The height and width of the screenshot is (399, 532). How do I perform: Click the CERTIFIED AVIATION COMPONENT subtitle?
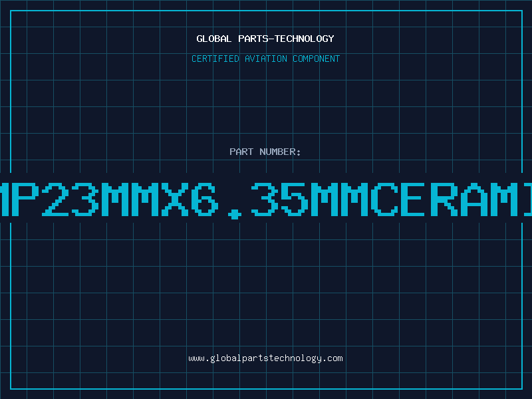point(265,59)
